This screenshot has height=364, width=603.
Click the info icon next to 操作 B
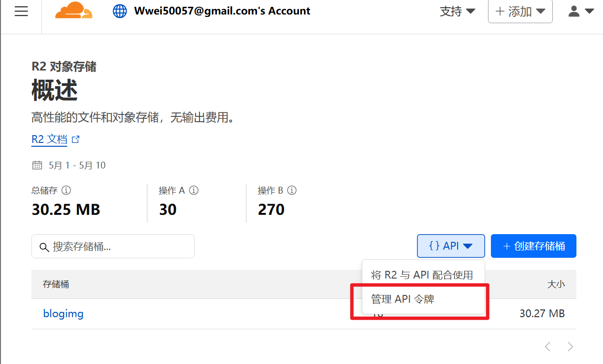tap(292, 190)
